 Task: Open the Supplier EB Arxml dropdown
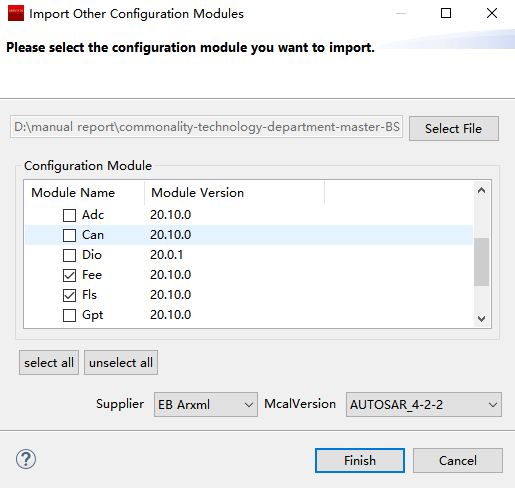206,405
